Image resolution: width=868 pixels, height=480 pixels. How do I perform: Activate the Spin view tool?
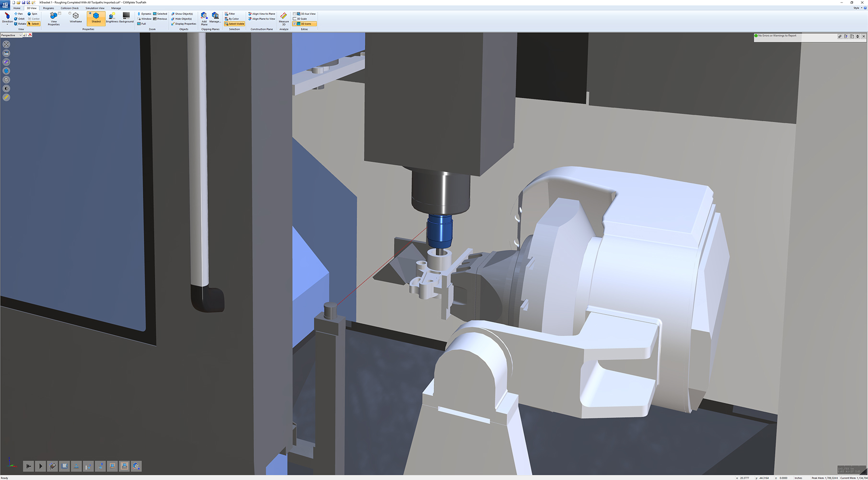33,14
